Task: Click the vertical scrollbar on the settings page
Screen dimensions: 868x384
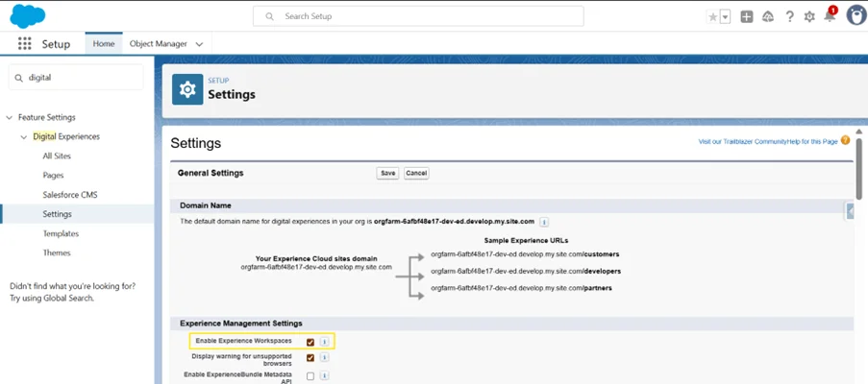Action: coord(858,169)
